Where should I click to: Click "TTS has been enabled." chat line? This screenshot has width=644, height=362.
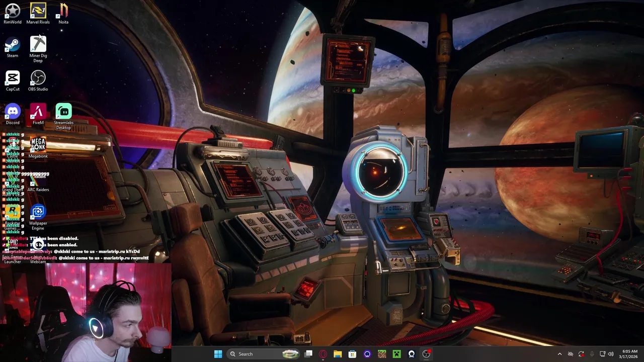[x=54, y=245]
